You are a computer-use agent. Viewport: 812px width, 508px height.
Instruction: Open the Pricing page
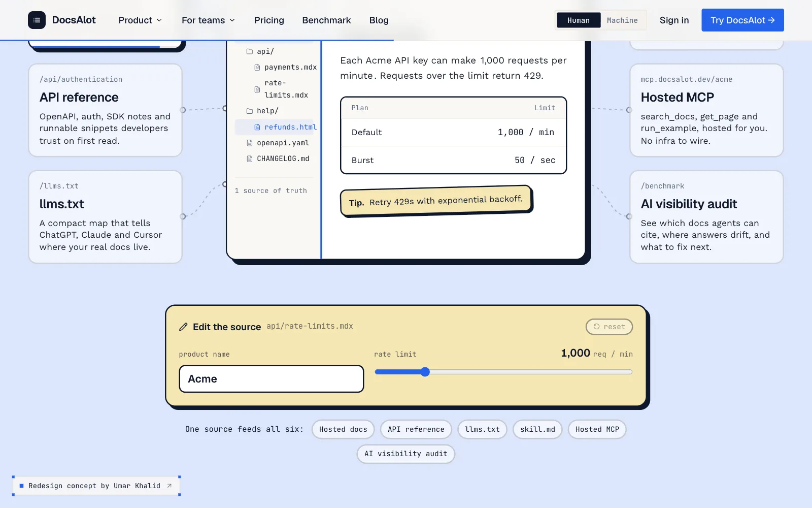[x=269, y=20]
